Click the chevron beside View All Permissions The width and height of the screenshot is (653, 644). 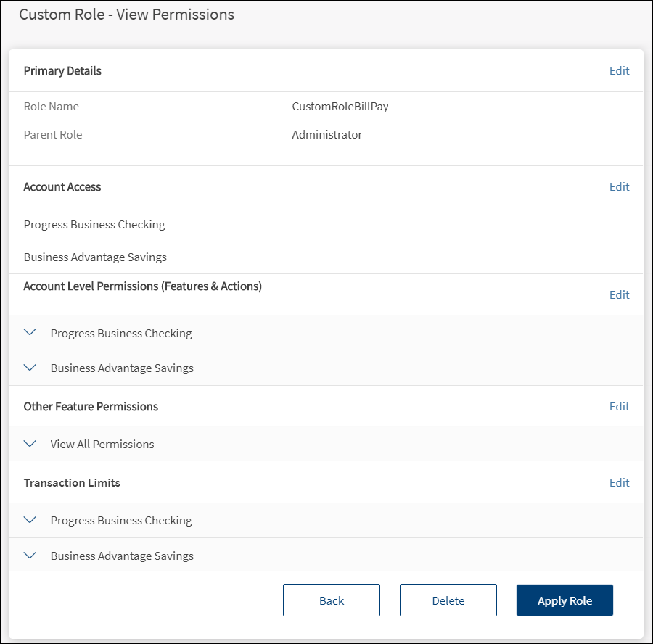(30, 444)
